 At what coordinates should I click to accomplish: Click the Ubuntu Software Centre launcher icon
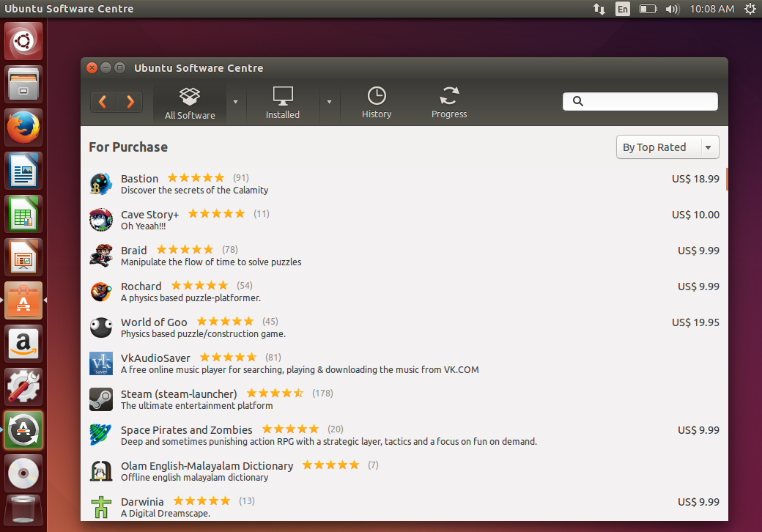coord(23,300)
